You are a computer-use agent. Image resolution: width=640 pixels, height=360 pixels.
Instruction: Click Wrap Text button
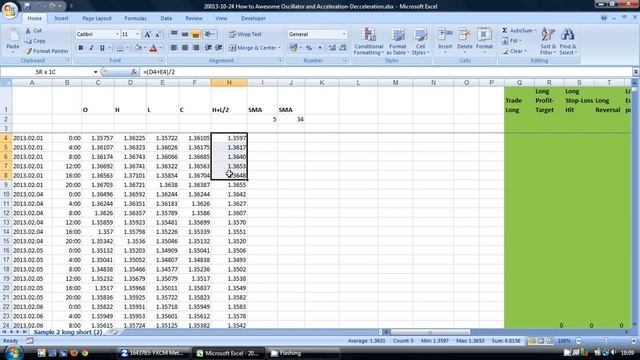click(x=245, y=34)
